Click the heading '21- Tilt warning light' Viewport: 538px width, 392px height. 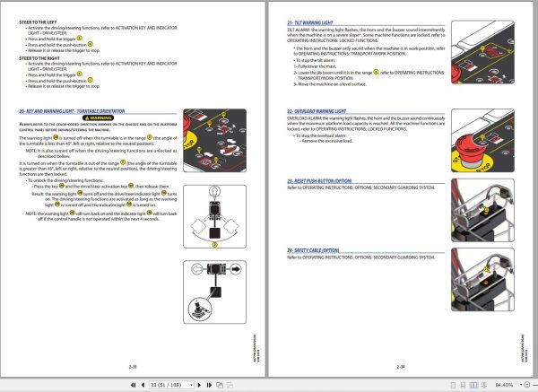[x=310, y=23]
